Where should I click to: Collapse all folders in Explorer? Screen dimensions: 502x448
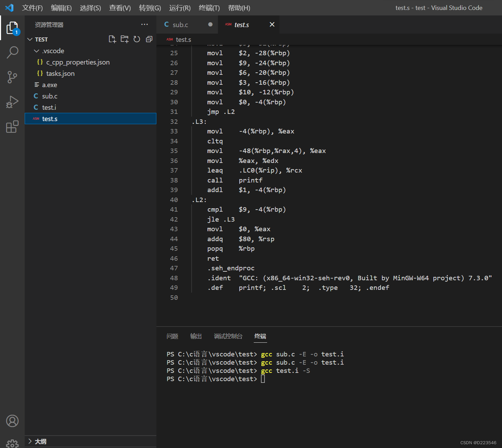click(x=149, y=39)
